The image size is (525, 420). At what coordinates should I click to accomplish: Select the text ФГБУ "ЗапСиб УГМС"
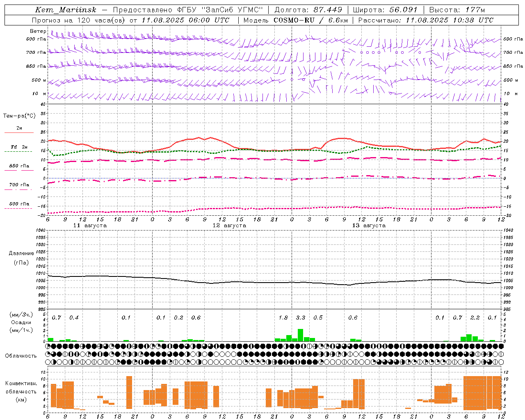pyautogui.click(x=220, y=10)
